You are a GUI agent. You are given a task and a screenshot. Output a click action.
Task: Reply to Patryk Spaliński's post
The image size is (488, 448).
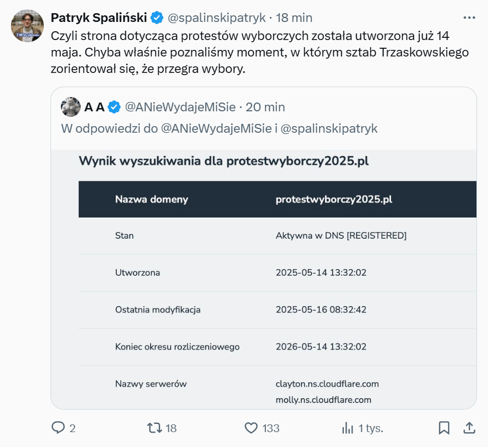pyautogui.click(x=58, y=428)
